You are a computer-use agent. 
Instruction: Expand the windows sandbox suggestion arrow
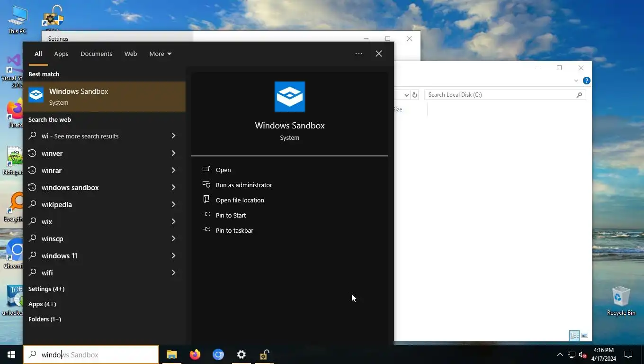pos(173,187)
